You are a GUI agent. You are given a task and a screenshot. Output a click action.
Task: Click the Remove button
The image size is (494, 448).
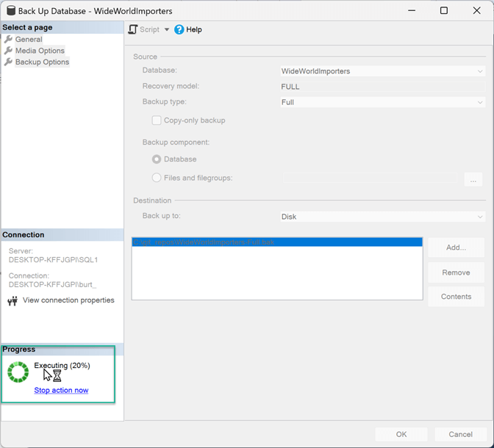[456, 272]
